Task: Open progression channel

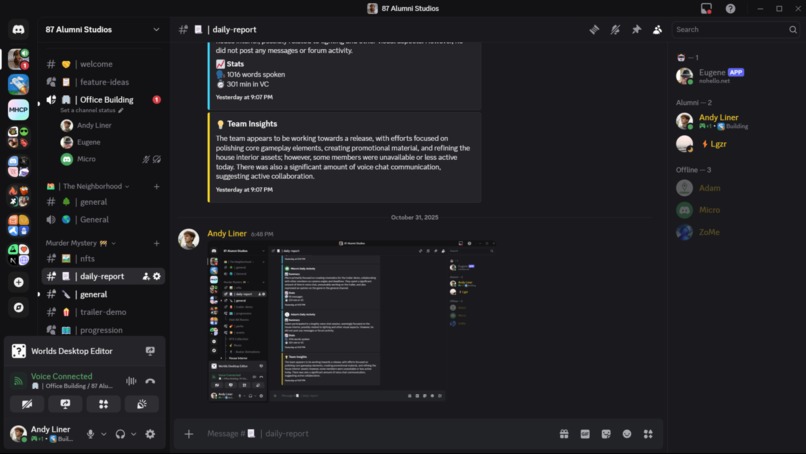Action: pyautogui.click(x=103, y=330)
